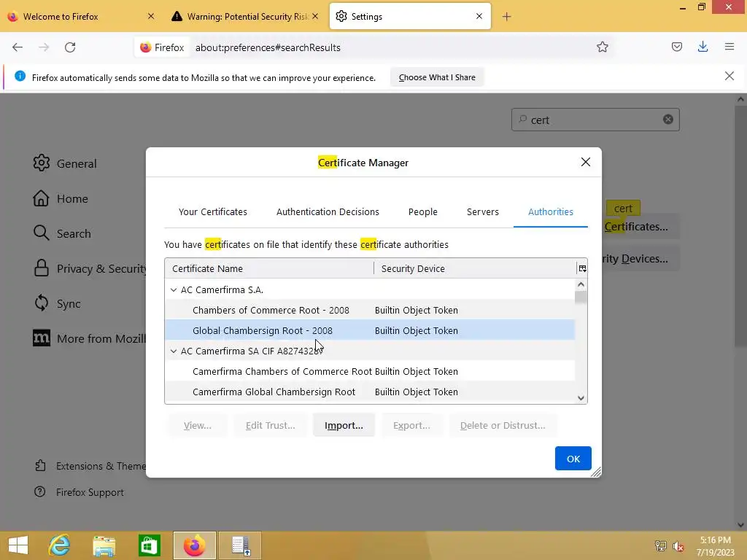
Task: Click the Export... button
Action: pyautogui.click(x=411, y=425)
